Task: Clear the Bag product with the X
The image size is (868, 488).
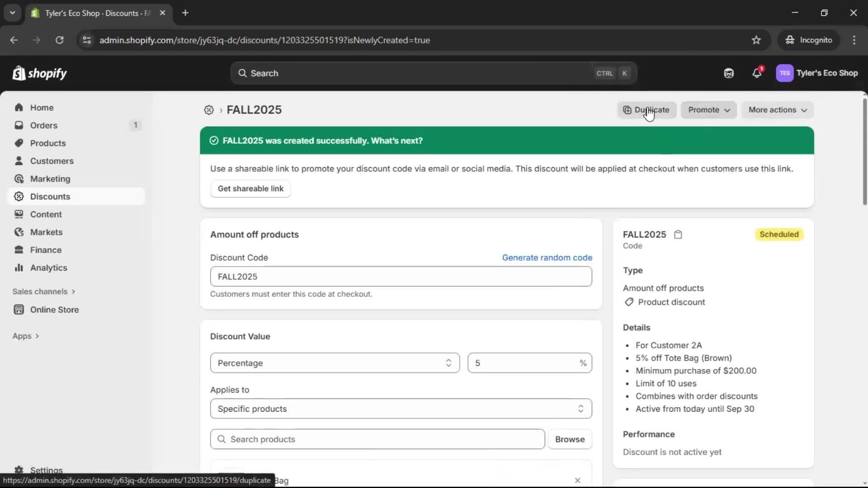Action: 577,480
